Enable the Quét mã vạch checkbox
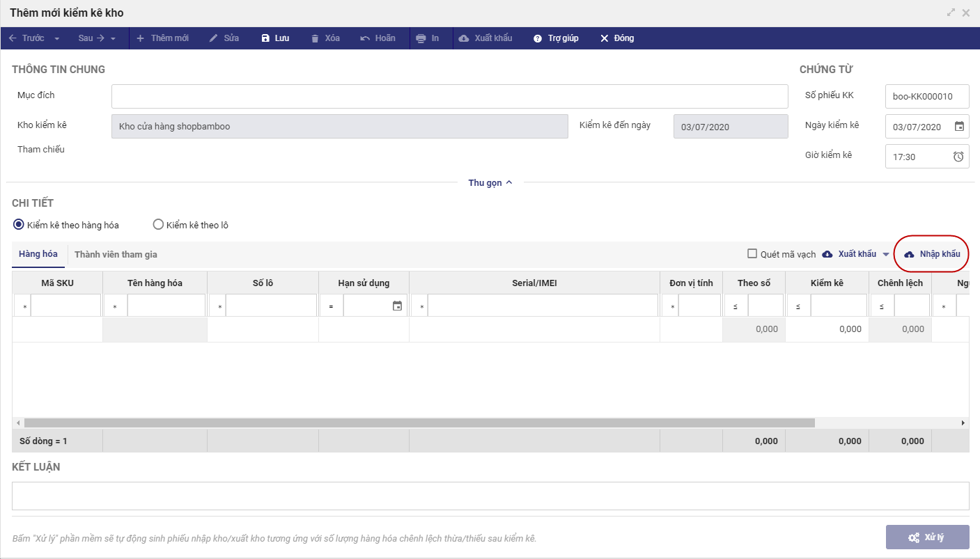This screenshot has height=559, width=980. (752, 253)
